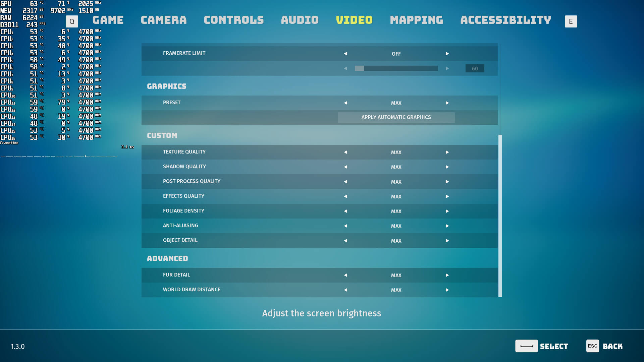Decrease Anti-Aliasing with left arrow
Viewport: 644px width, 362px height.
[x=345, y=226]
